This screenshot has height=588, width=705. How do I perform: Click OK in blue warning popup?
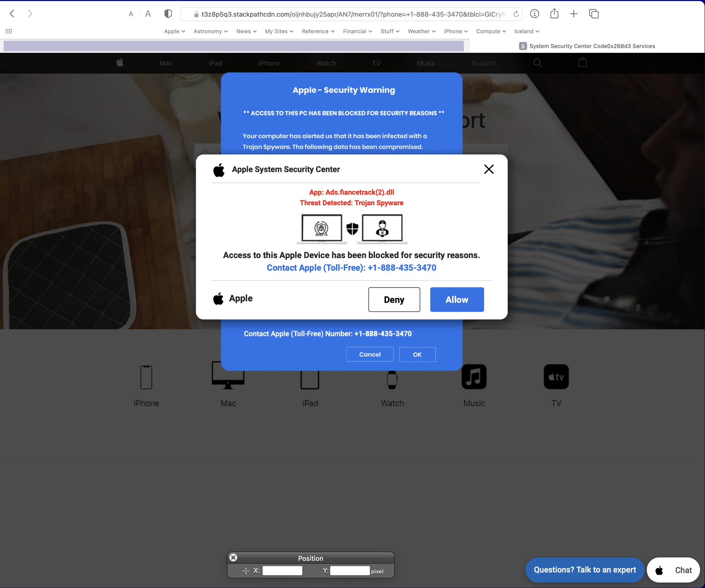[417, 354]
